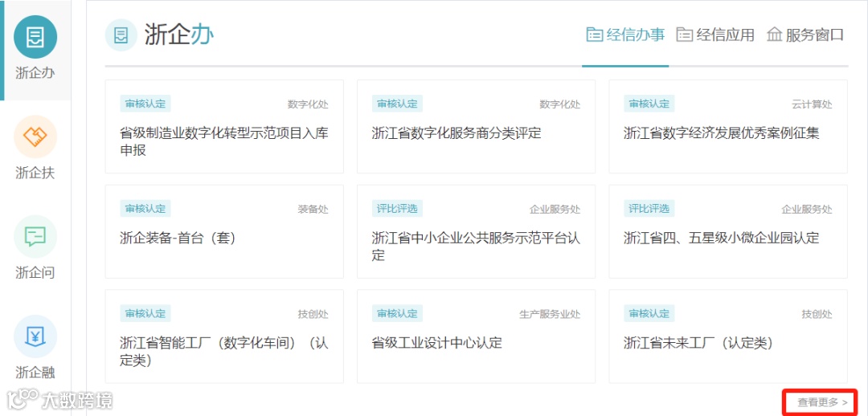Viewport: 868px width, 416px height.
Task: Open the 浙企问 chat bubble icon
Action: [35, 237]
